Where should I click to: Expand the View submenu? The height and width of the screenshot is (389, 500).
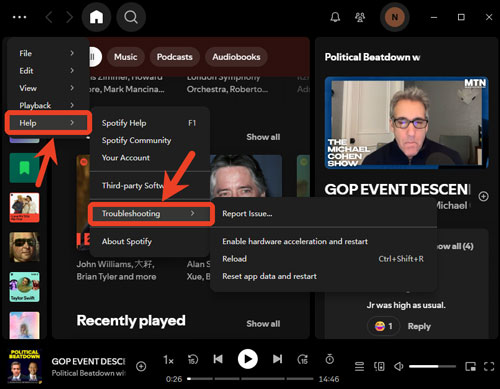[x=47, y=88]
